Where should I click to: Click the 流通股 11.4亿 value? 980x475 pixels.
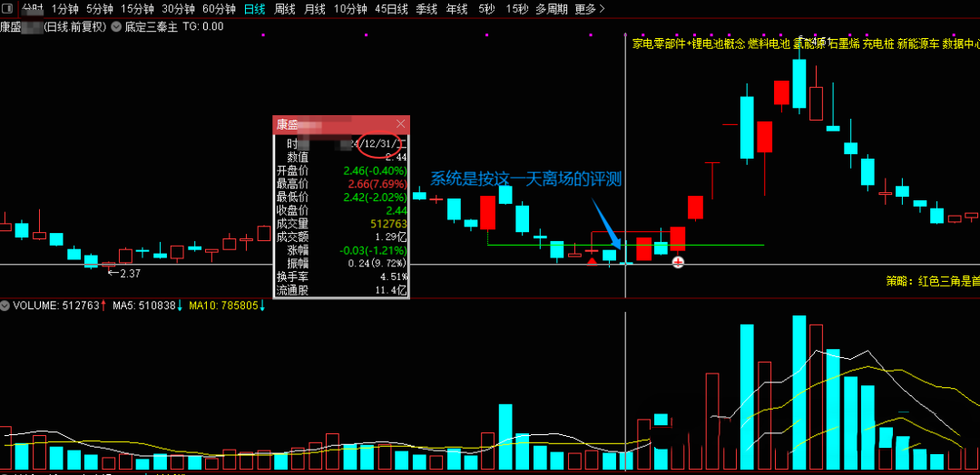tap(393, 290)
